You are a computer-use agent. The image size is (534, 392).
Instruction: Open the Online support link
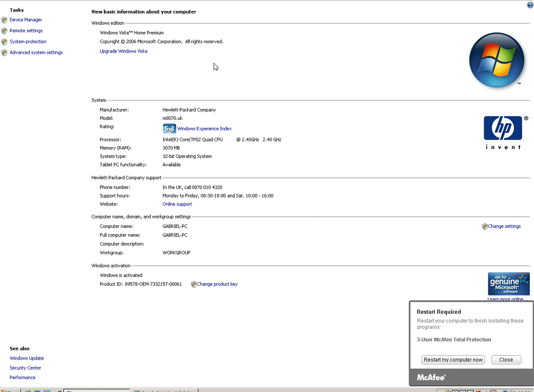point(177,204)
